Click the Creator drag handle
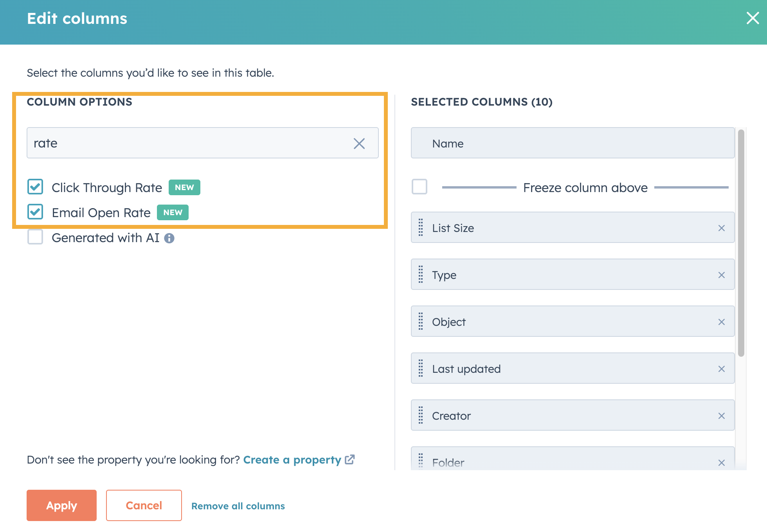The image size is (767, 532). [421, 415]
